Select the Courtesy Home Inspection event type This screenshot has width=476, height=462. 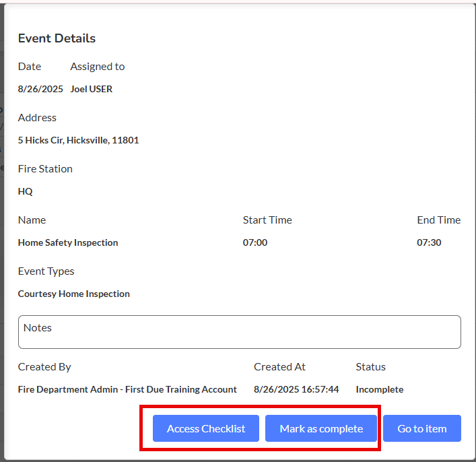tap(74, 294)
